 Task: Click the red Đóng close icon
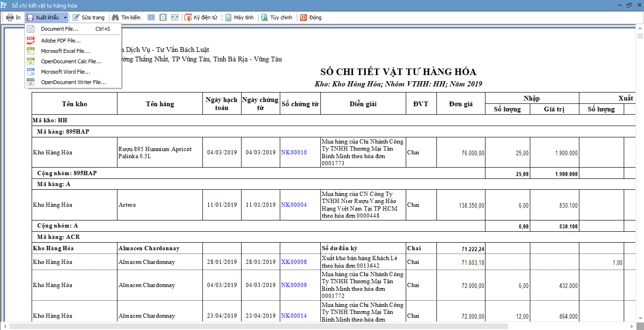(303, 17)
